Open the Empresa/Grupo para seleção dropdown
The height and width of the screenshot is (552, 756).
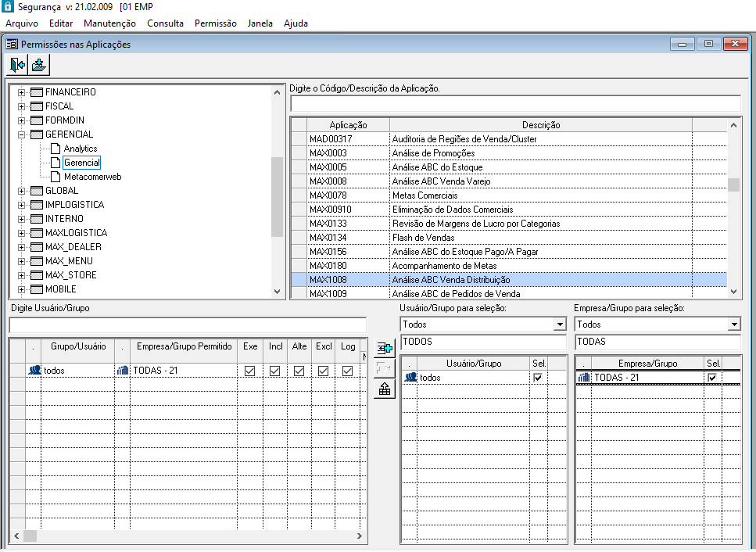click(x=734, y=324)
